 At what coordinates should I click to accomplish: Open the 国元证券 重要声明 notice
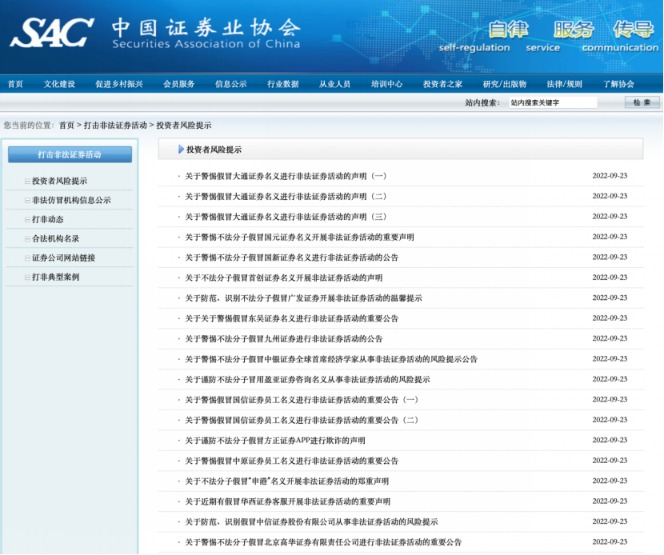pos(299,237)
